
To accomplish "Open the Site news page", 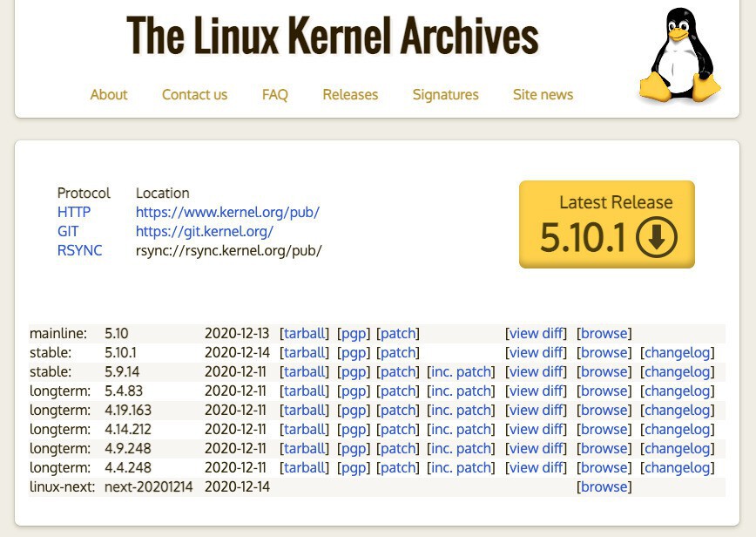I will (x=543, y=94).
